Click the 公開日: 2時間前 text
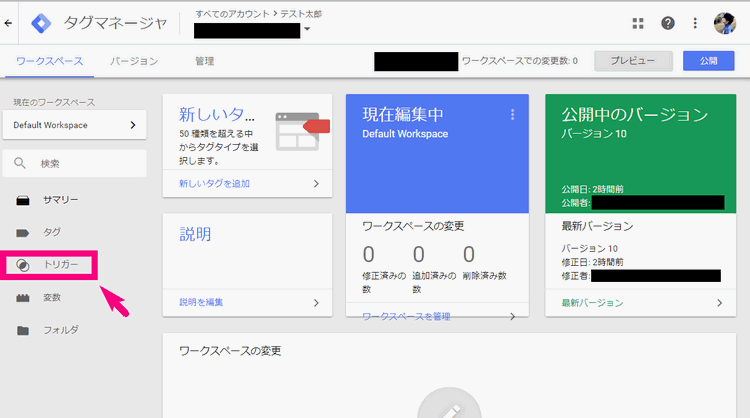This screenshot has width=750, height=418. 592,189
